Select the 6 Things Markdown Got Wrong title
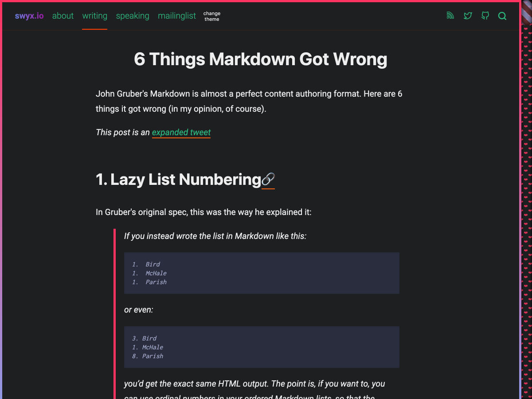Viewport: 532px width, 399px height. pyautogui.click(x=261, y=59)
